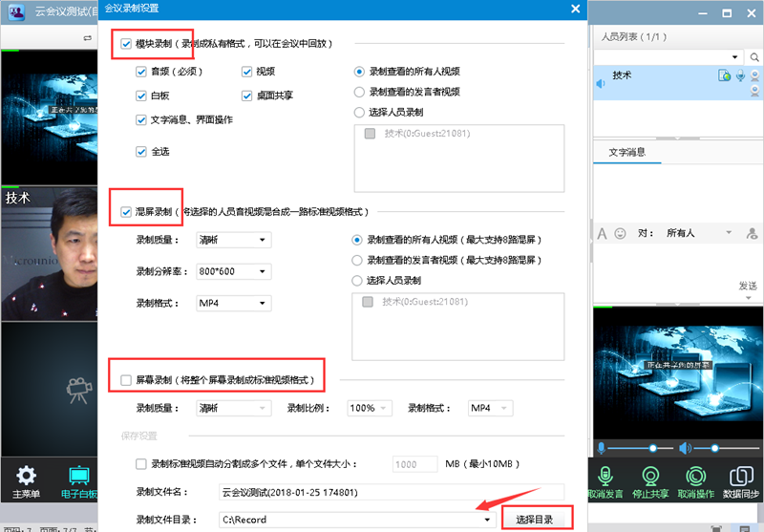
Task: Open 主菜单 gear icon in bottom toolbar
Action: (x=26, y=482)
